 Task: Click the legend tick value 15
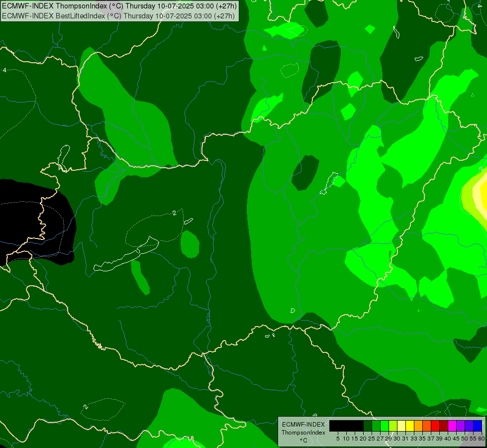click(x=355, y=439)
